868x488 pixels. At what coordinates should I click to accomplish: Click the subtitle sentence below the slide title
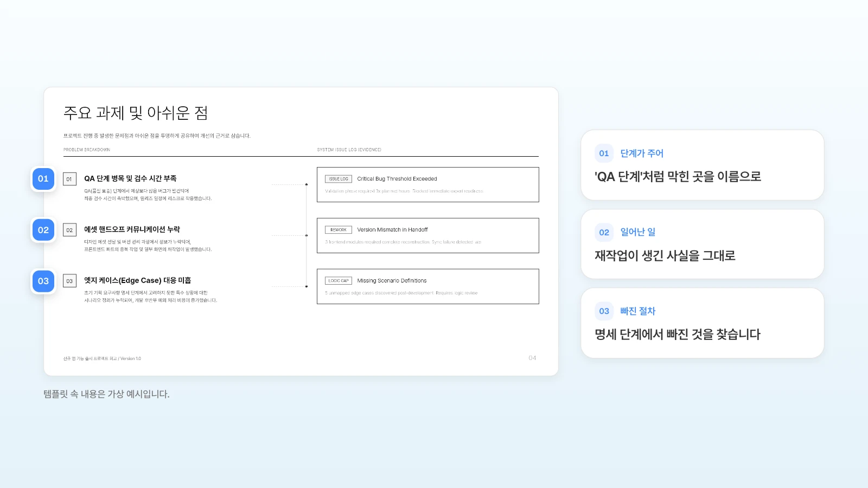(157, 136)
